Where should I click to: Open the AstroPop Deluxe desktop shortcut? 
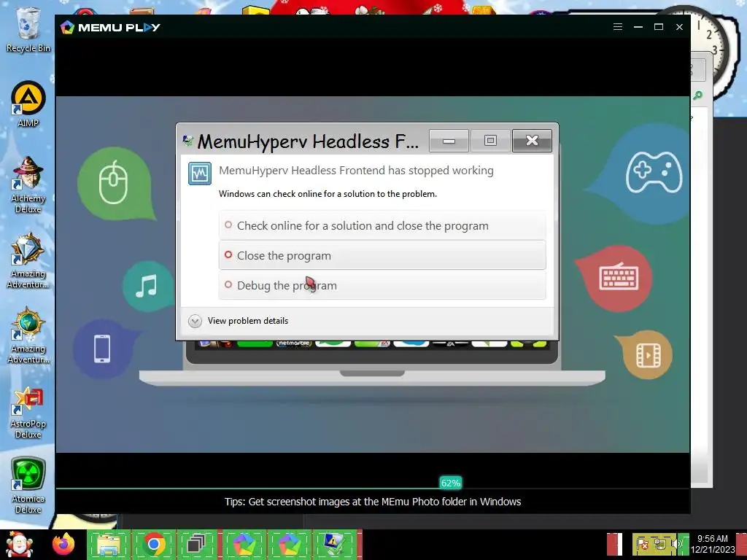pyautogui.click(x=28, y=413)
